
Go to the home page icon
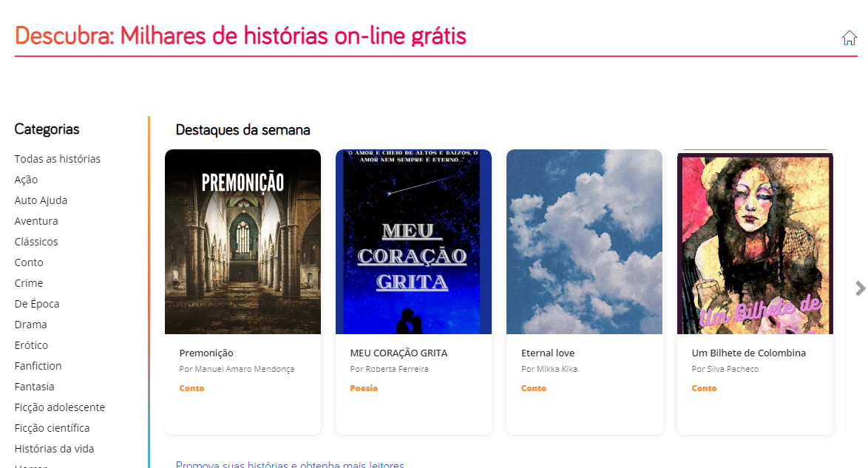850,38
